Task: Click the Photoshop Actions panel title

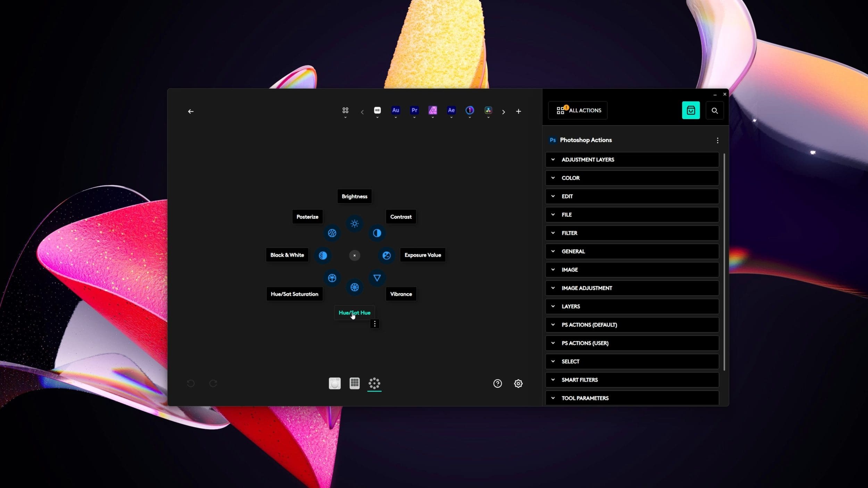Action: point(586,140)
